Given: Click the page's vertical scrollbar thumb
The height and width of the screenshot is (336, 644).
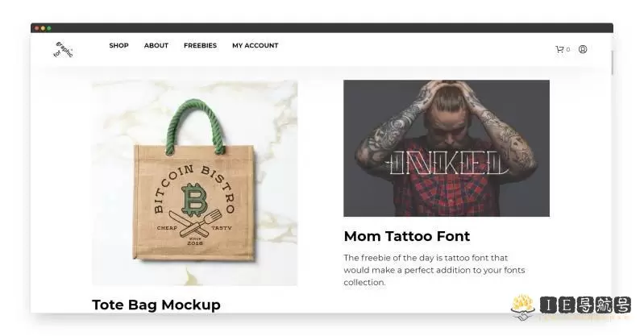Looking at the screenshot, I should [x=612, y=63].
